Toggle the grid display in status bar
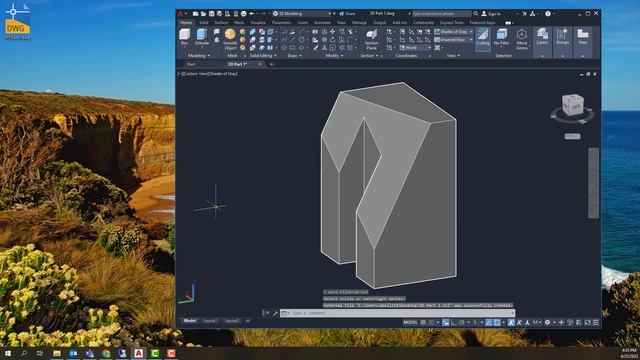The width and height of the screenshot is (640, 360). click(423, 322)
